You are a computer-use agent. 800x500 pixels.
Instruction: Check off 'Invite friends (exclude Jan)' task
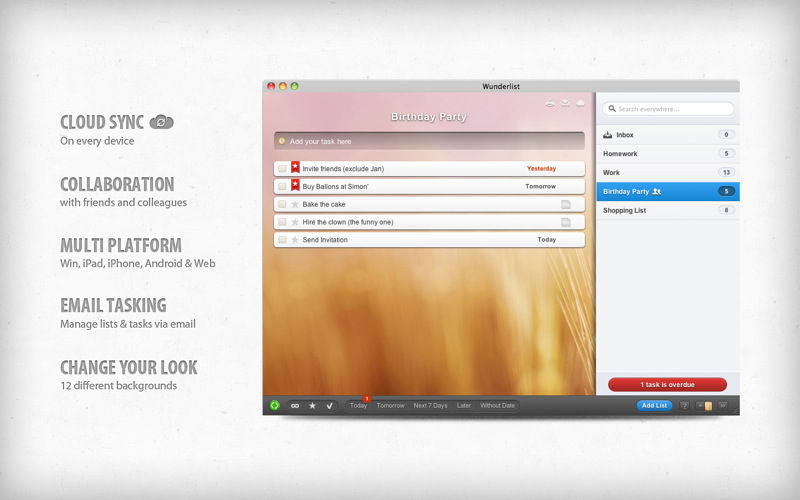click(282, 168)
